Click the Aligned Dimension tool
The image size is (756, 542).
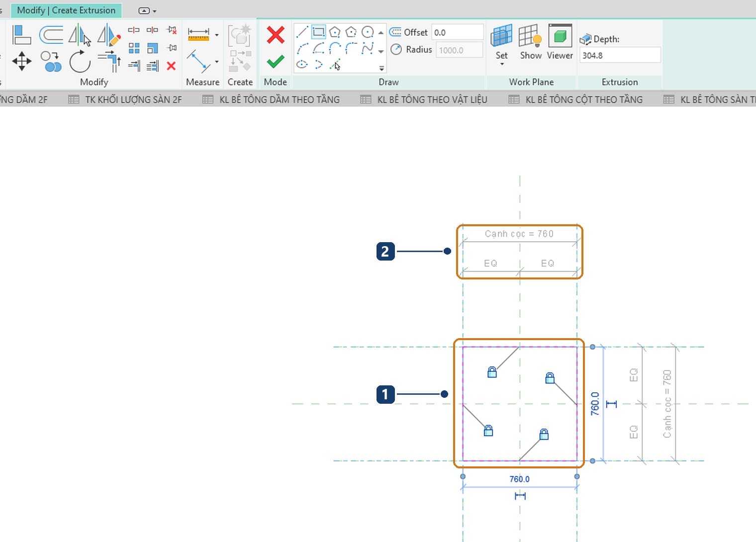(198, 35)
